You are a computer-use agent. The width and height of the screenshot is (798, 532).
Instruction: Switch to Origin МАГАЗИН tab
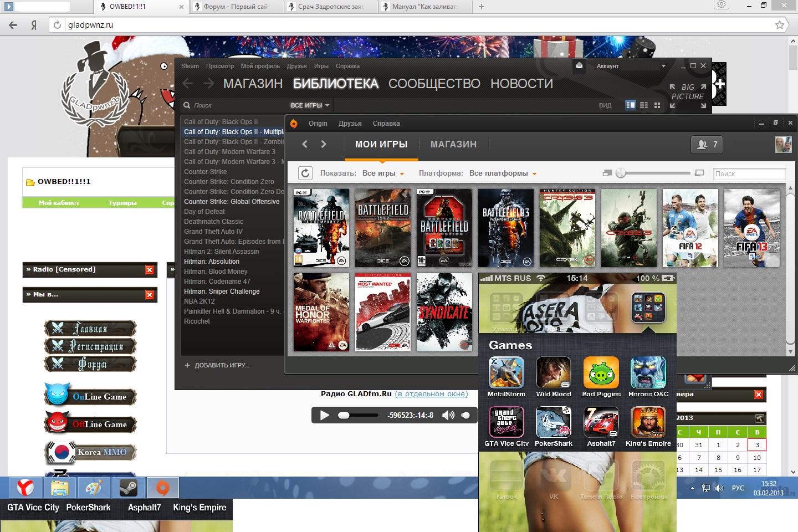click(x=453, y=144)
